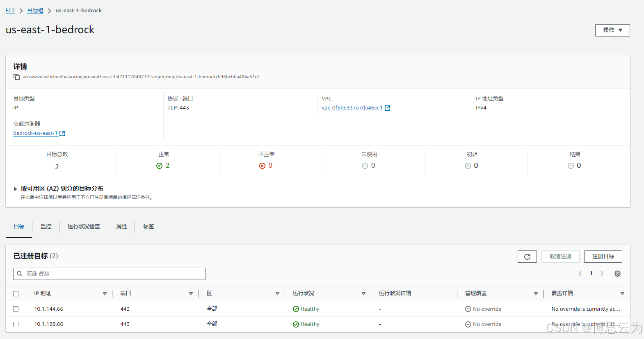This screenshot has height=339, width=644.
Task: Click the IPv4 address type value
Action: coord(481,108)
